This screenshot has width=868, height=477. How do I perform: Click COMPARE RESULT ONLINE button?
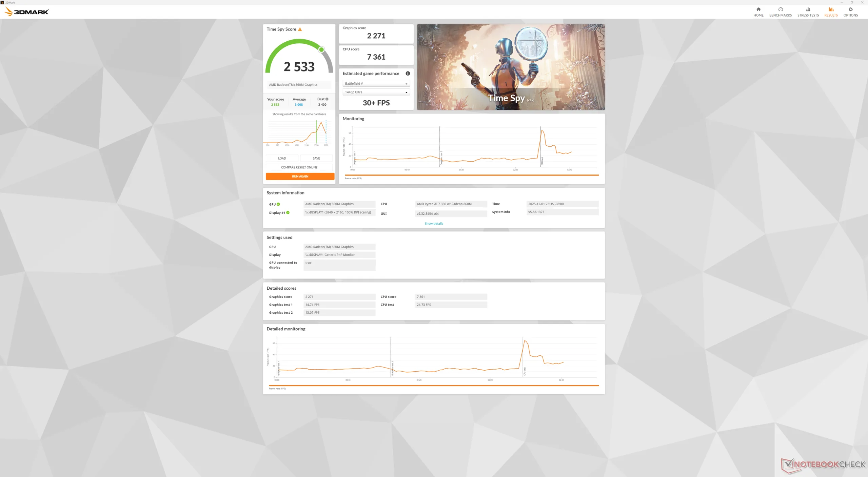pyautogui.click(x=299, y=167)
